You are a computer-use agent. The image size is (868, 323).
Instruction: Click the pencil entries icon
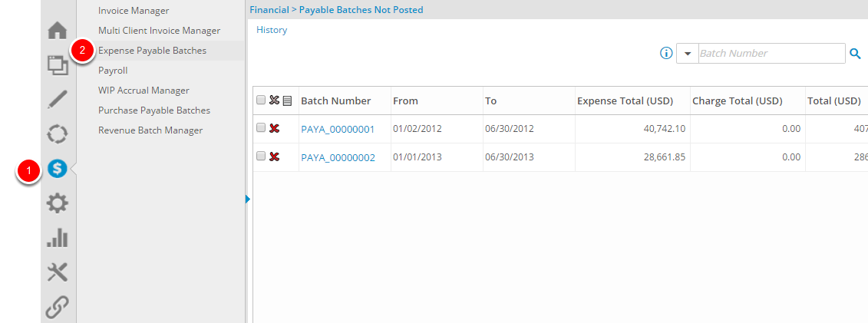[x=58, y=99]
